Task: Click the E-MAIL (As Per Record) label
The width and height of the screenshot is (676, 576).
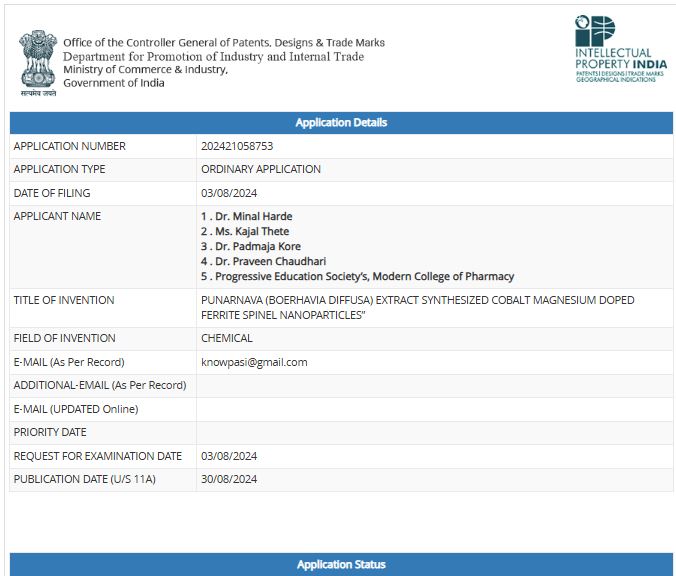Action: pyautogui.click(x=69, y=362)
